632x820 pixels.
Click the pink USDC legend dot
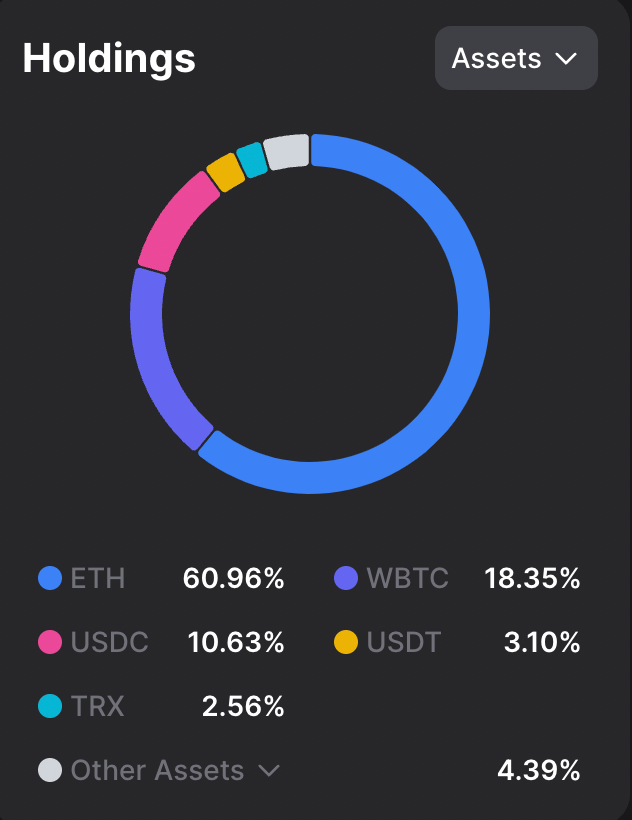click(50, 642)
